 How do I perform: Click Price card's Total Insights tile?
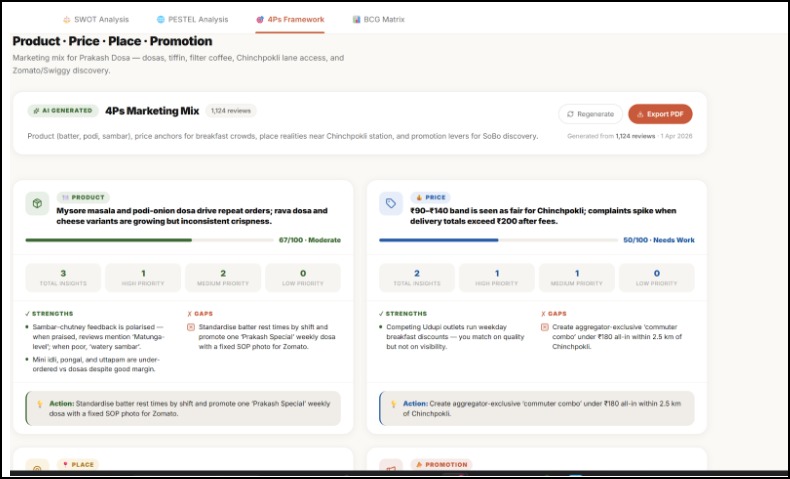417,278
